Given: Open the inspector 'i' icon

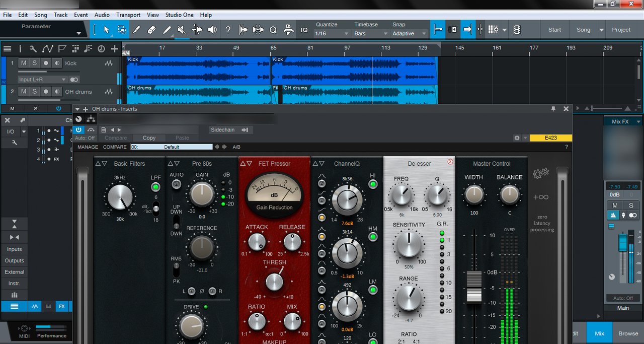Looking at the screenshot, I should click(20, 49).
